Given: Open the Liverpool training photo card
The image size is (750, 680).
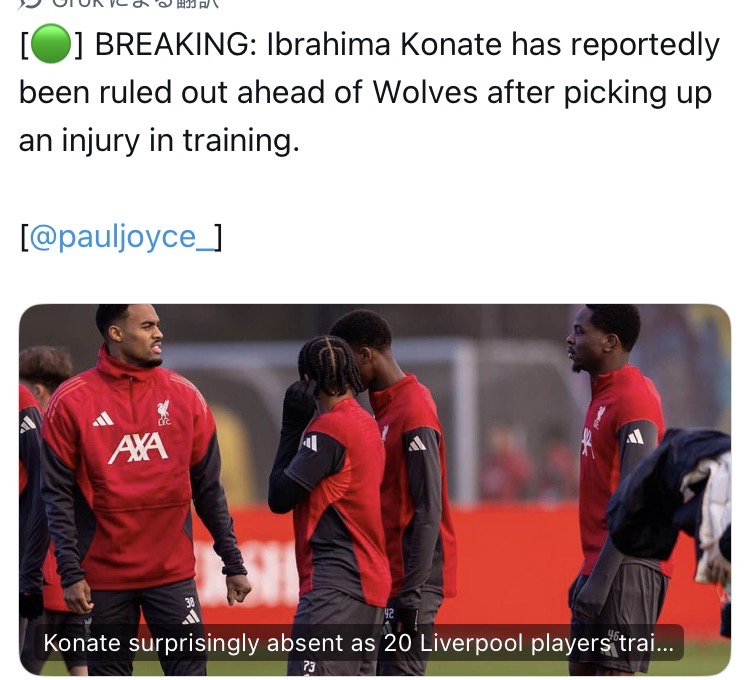Looking at the screenshot, I should click(x=375, y=490).
